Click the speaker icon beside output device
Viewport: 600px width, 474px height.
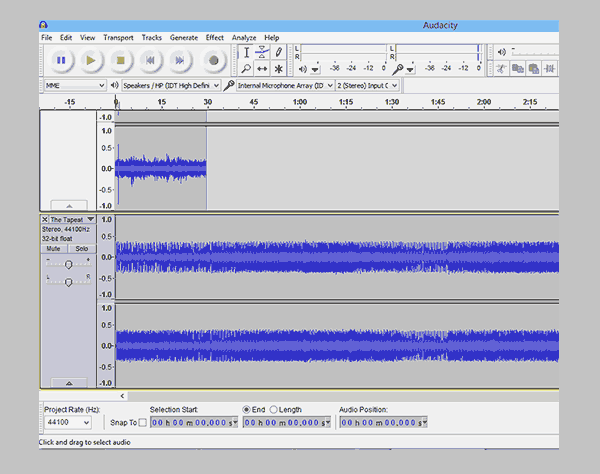(114, 85)
